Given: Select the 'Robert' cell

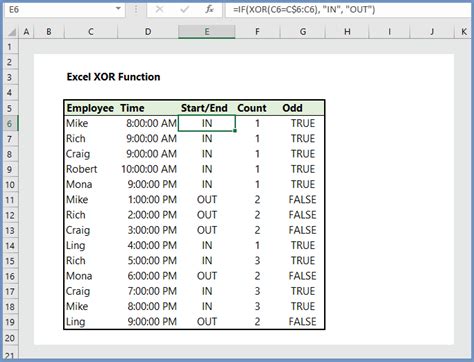Looking at the screenshot, I should pos(91,169).
